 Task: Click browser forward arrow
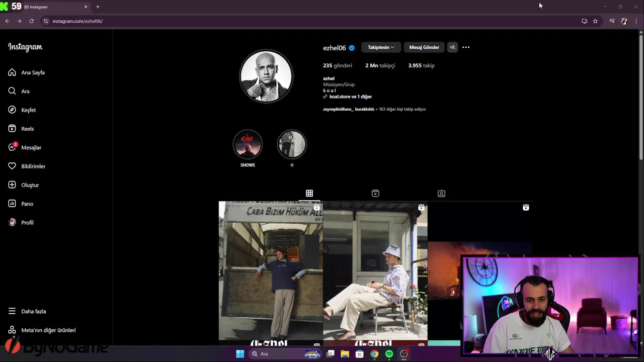pyautogui.click(x=19, y=21)
